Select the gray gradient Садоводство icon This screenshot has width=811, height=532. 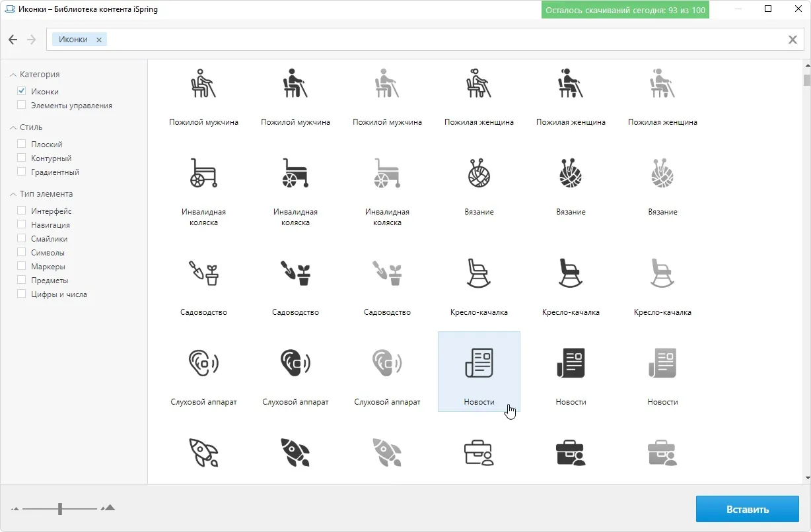pyautogui.click(x=387, y=272)
